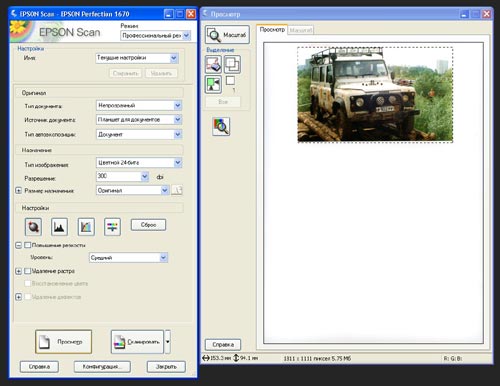
Task: Click the duplicate marquee icon in preview window
Action: pyautogui.click(x=232, y=64)
